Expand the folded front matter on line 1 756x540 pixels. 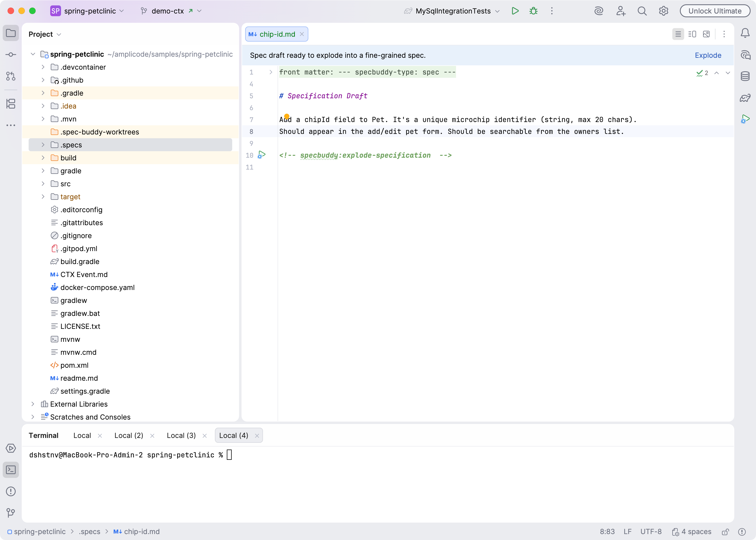pyautogui.click(x=271, y=72)
